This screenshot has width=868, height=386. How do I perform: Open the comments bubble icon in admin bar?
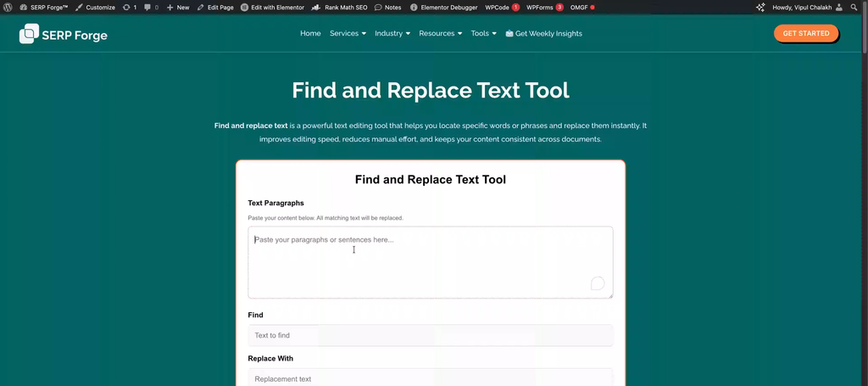pos(148,7)
